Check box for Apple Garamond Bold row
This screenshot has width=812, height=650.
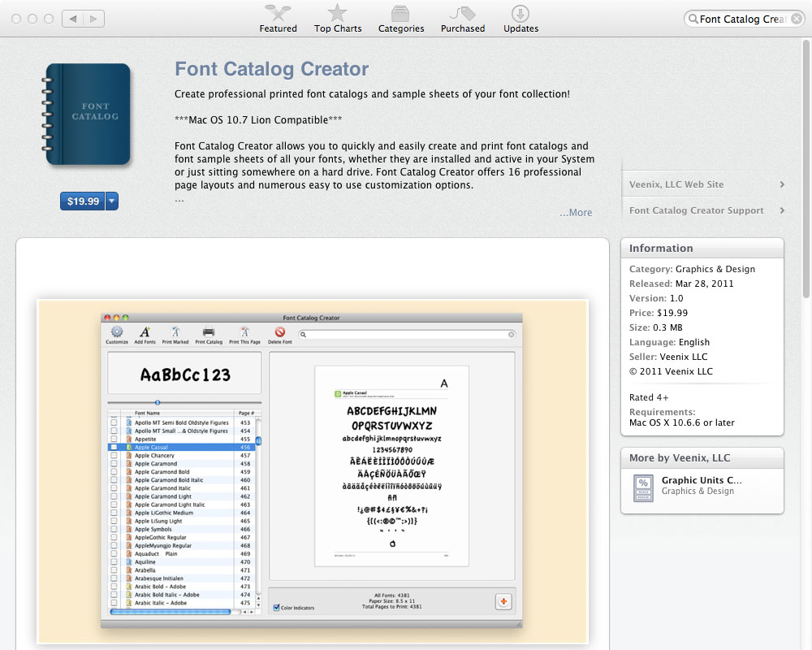[114, 472]
